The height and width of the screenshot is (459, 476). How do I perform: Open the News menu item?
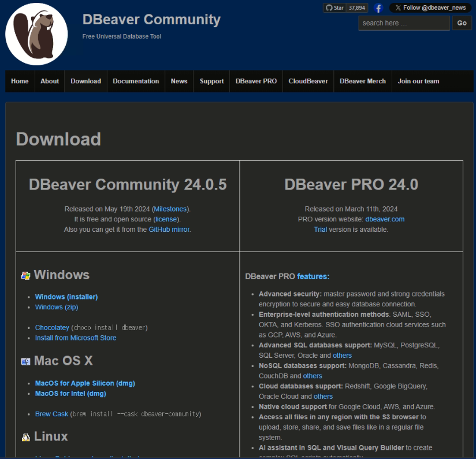pos(179,81)
